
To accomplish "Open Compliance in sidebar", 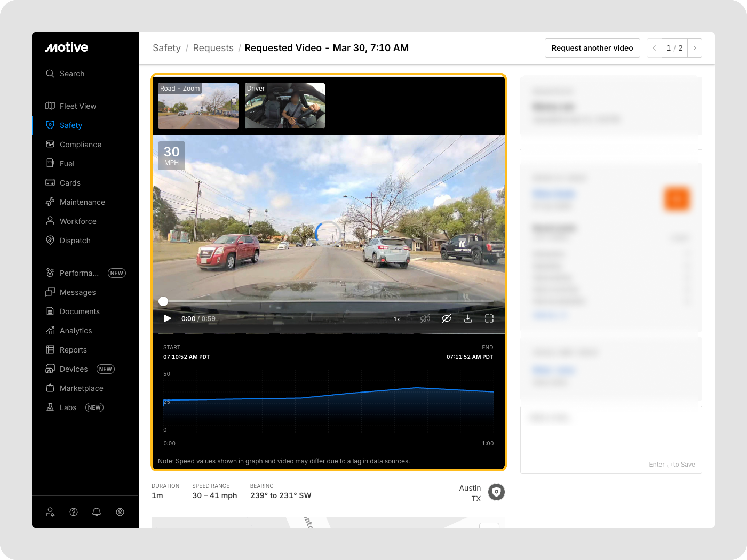I will [x=80, y=145].
